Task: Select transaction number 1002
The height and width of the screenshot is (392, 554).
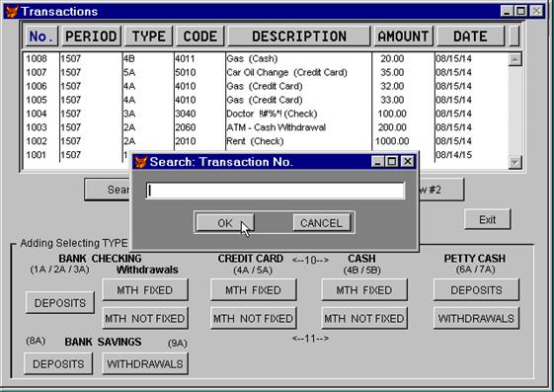Action: [37, 141]
